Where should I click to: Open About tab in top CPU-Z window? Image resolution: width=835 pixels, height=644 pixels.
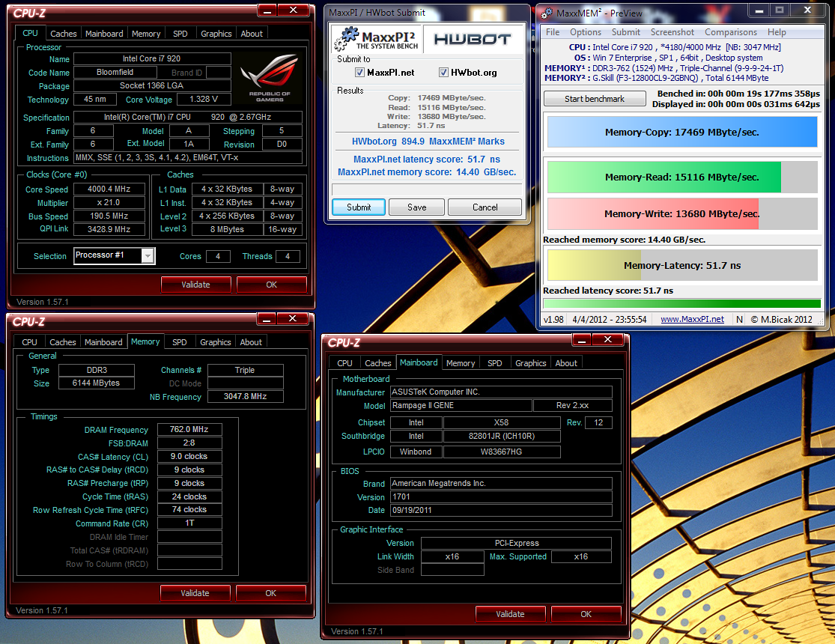pyautogui.click(x=252, y=34)
